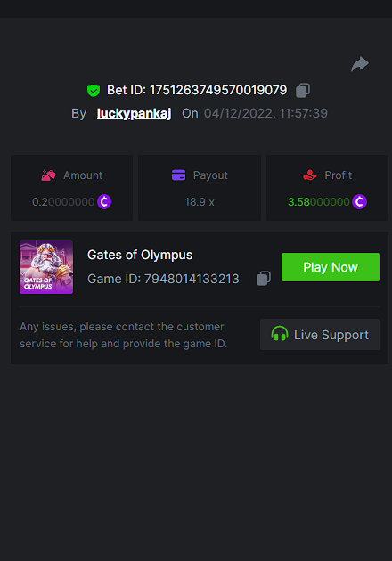Click the bet date and time text
Image resolution: width=392 pixels, height=561 pixels.
265,113
